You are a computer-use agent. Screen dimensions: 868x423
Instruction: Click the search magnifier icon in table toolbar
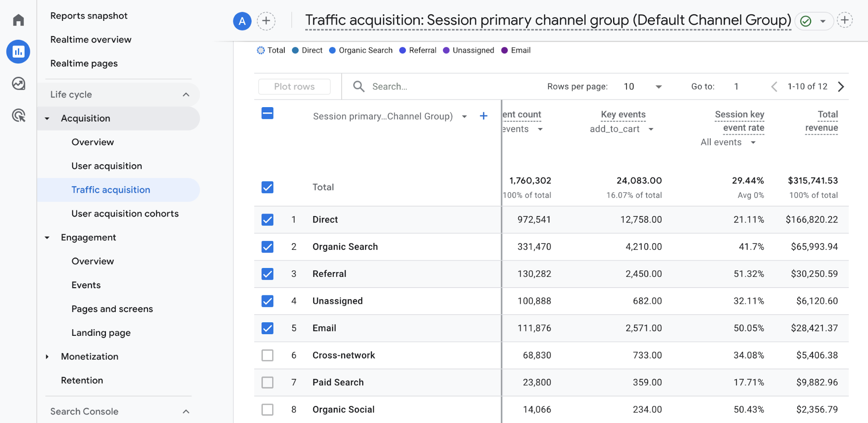[359, 86]
